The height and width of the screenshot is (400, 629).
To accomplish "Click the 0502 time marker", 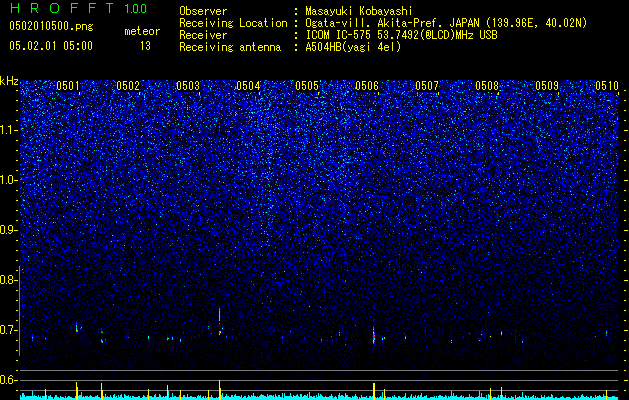I will click(x=128, y=86).
